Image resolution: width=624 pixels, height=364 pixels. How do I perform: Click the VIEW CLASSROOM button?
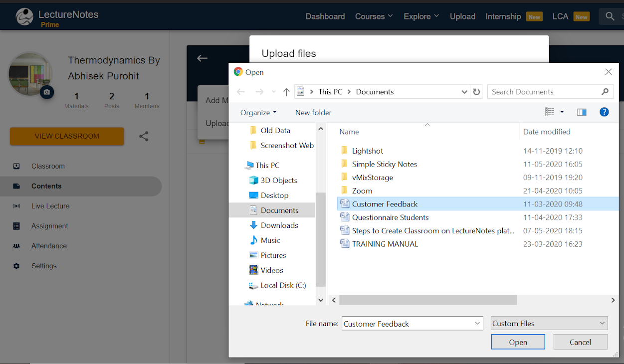67,136
